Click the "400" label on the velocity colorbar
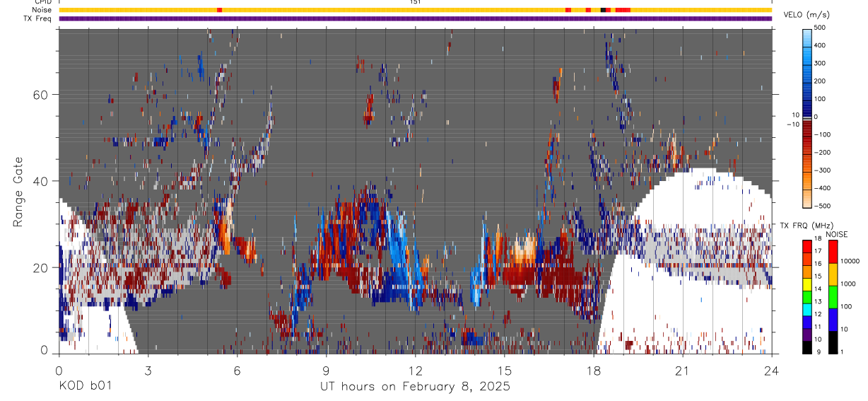Viewport: 868px width, 401px height. pyautogui.click(x=820, y=45)
